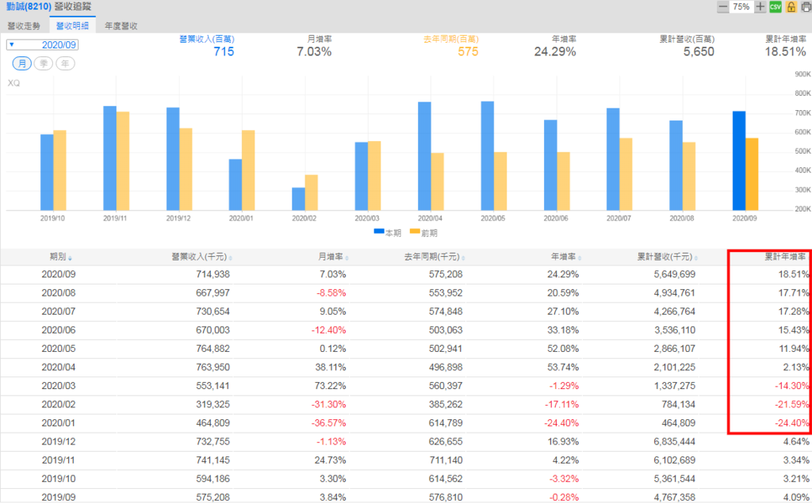Viewport: 812px width, 504px height.
Task: Click year-ago value 614,562
Action: pyautogui.click(x=446, y=479)
